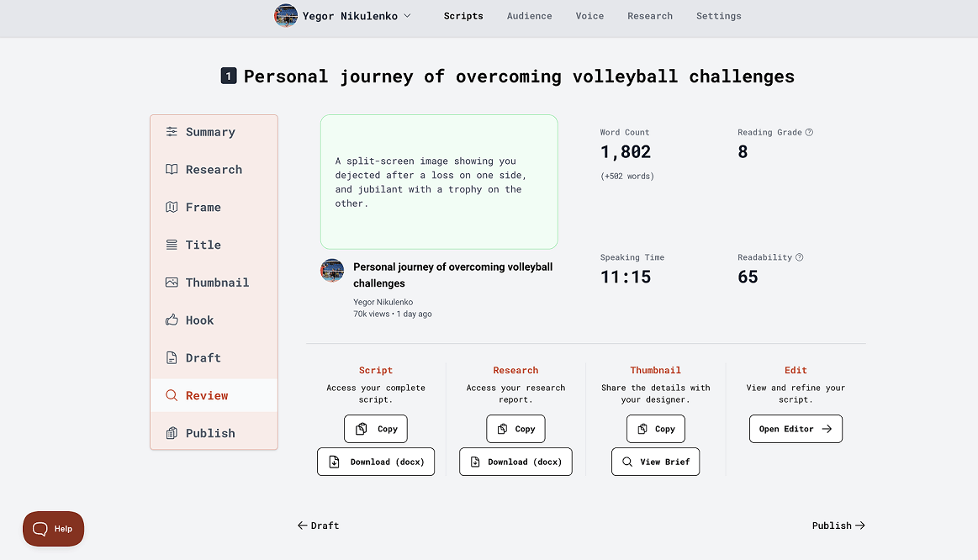This screenshot has width=978, height=560.
Task: Click the Reading Grade help icon
Action: coord(809,132)
